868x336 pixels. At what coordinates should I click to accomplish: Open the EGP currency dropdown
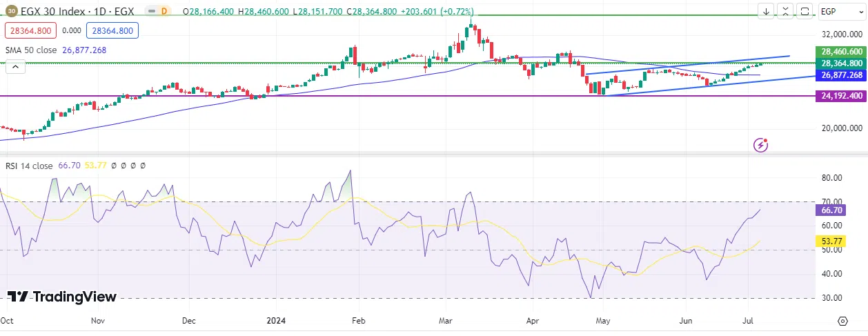click(841, 12)
